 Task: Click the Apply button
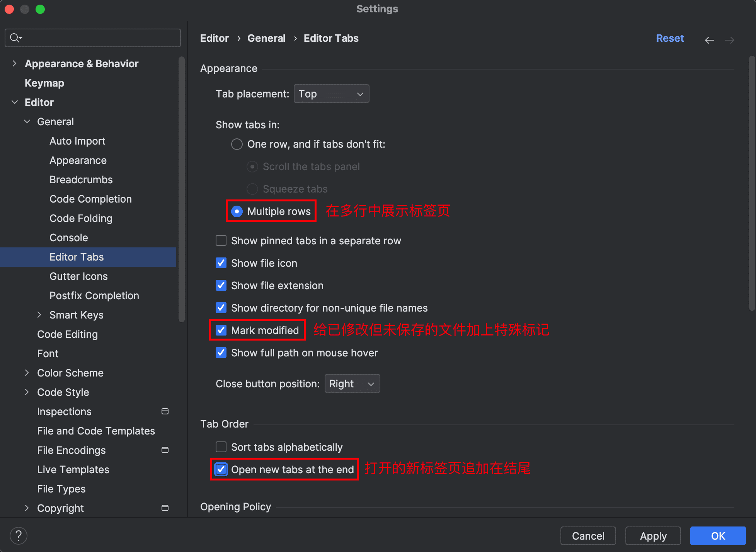pos(653,536)
